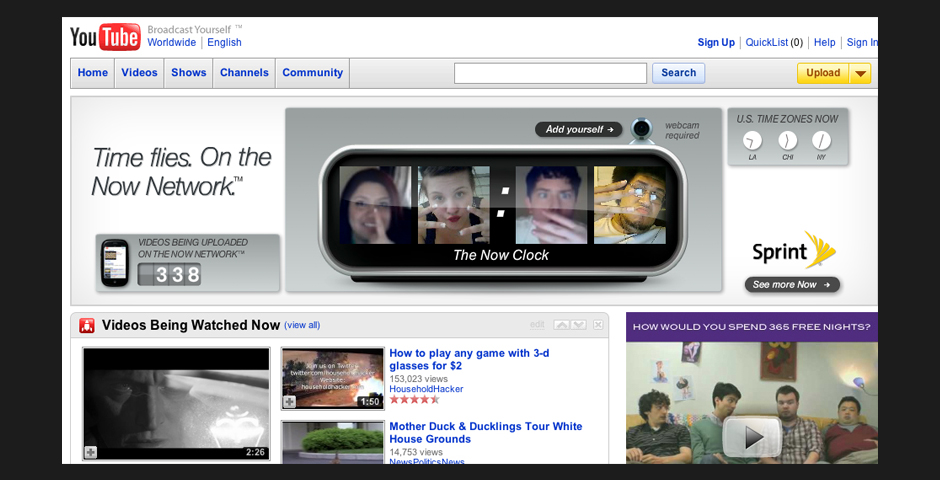Click the 153,023 views text
940x480 pixels.
point(418,379)
